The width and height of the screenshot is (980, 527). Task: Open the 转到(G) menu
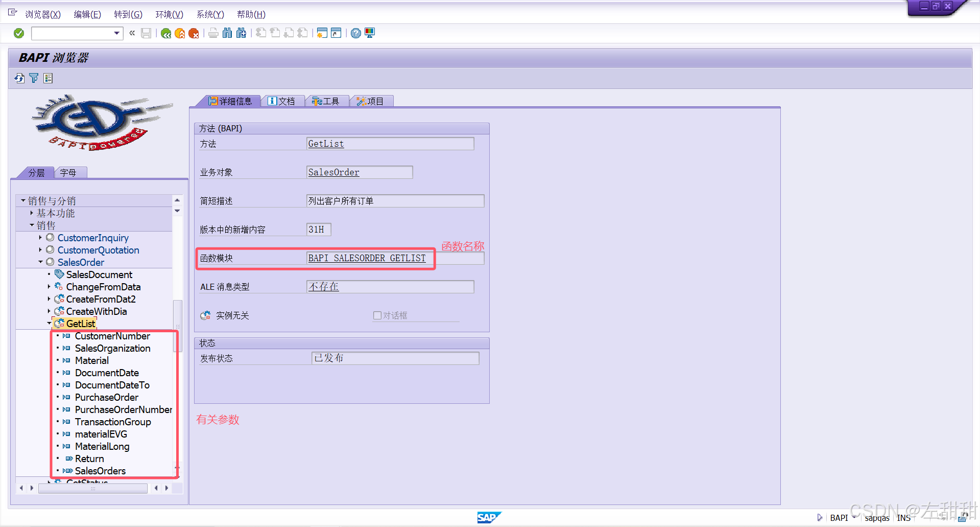pos(128,14)
